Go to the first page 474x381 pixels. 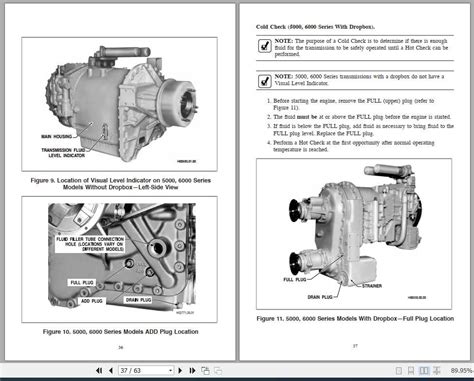click(99, 370)
